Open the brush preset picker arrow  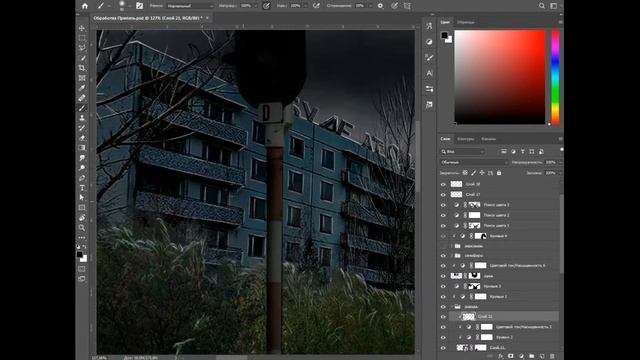129,6
